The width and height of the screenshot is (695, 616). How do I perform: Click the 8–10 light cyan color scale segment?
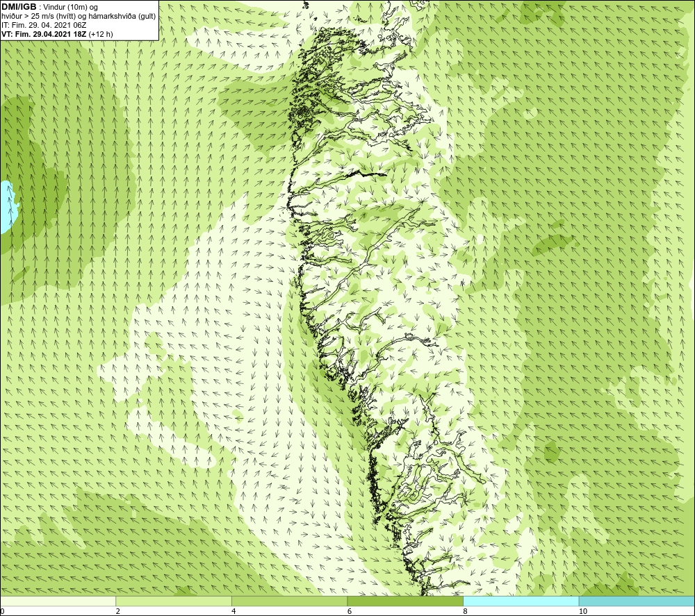521,601
